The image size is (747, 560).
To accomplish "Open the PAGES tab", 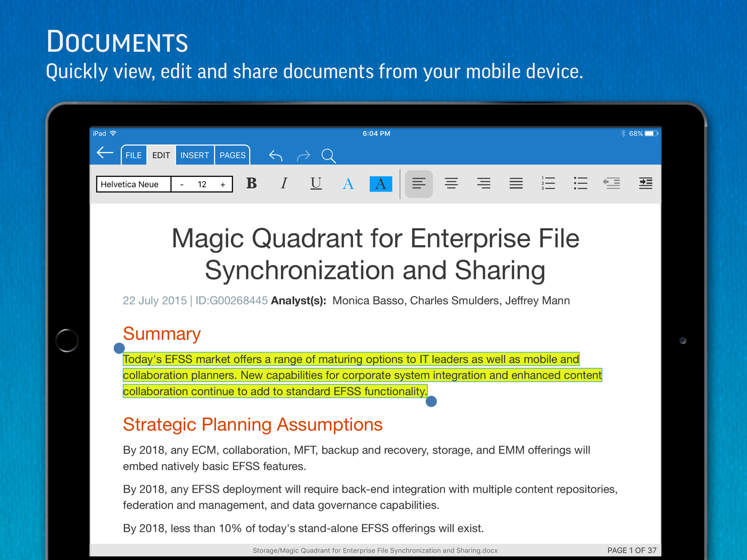I will click(233, 155).
